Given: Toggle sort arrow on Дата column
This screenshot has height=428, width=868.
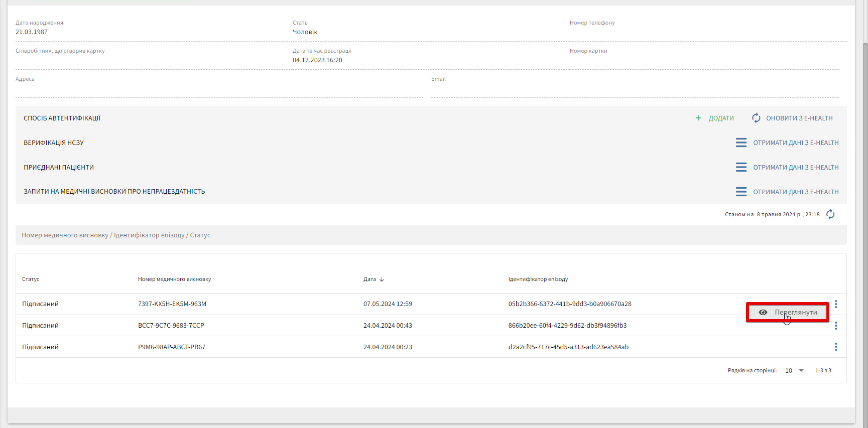Looking at the screenshot, I should [382, 279].
